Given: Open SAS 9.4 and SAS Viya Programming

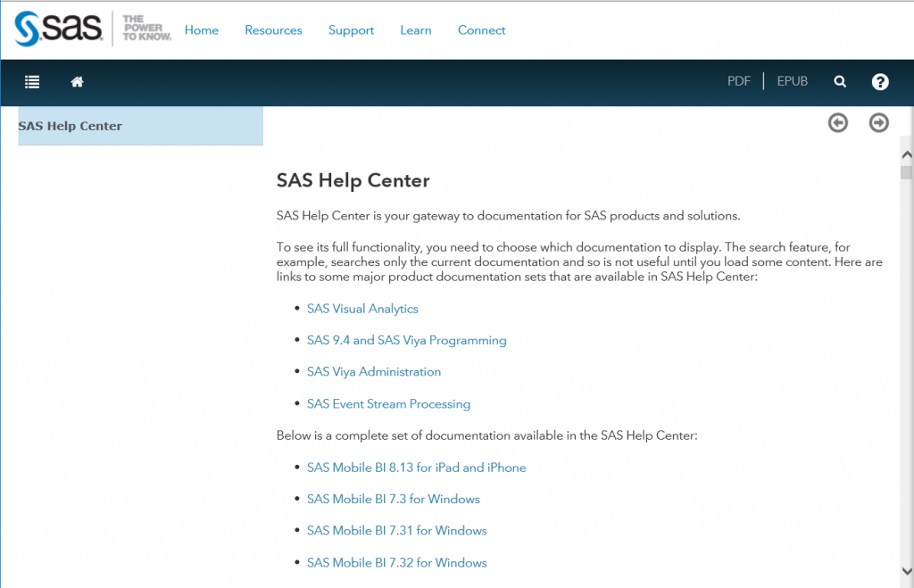Looking at the screenshot, I should click(x=406, y=340).
